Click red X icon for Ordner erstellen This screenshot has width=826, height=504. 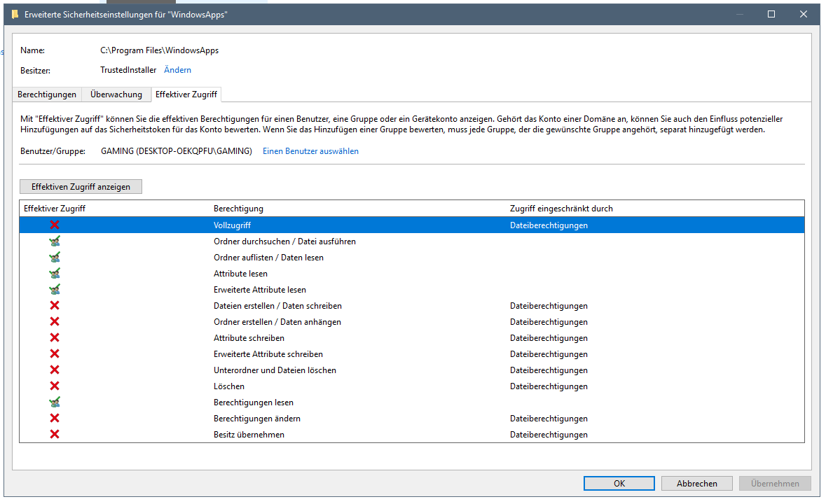(54, 322)
